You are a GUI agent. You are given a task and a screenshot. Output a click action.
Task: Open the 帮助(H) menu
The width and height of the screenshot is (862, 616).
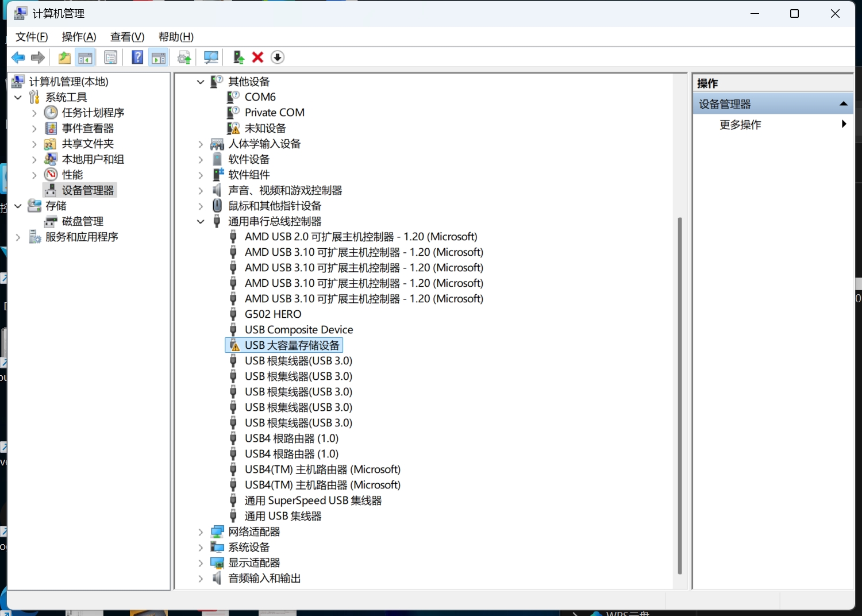coord(176,37)
